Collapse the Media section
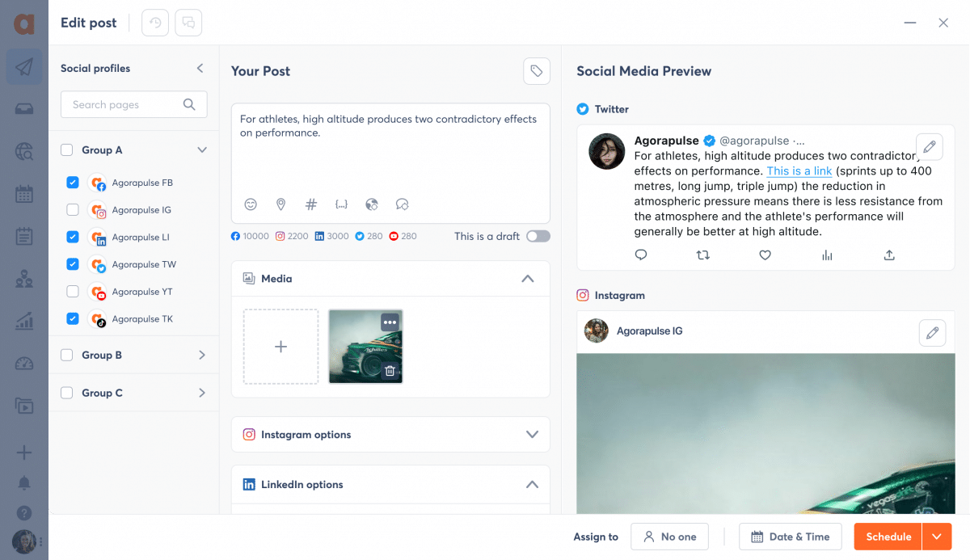This screenshot has height=560, width=970. pyautogui.click(x=528, y=279)
